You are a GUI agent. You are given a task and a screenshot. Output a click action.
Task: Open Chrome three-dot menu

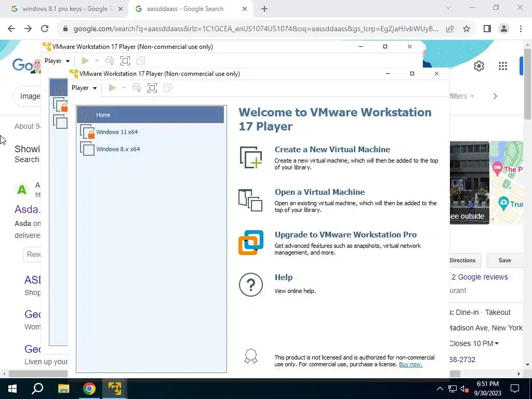521,29
